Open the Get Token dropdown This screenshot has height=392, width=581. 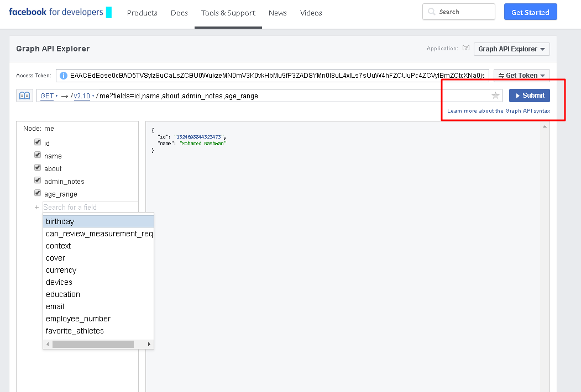point(522,76)
